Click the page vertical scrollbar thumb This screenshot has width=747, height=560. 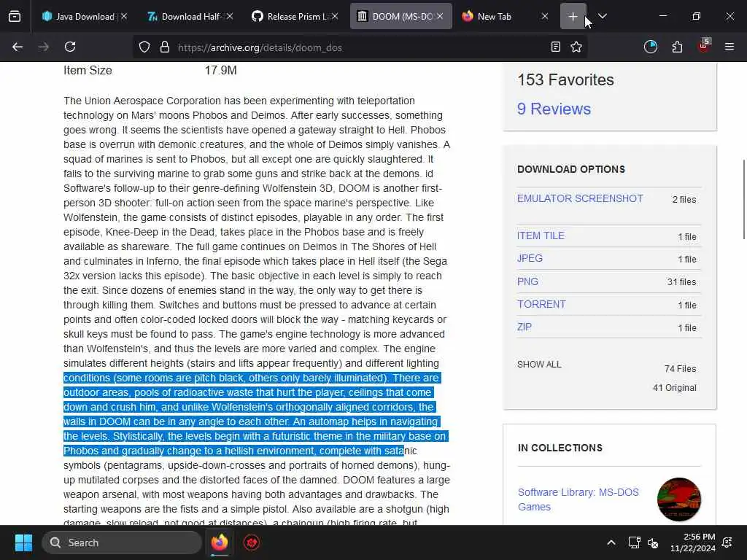[743, 200]
